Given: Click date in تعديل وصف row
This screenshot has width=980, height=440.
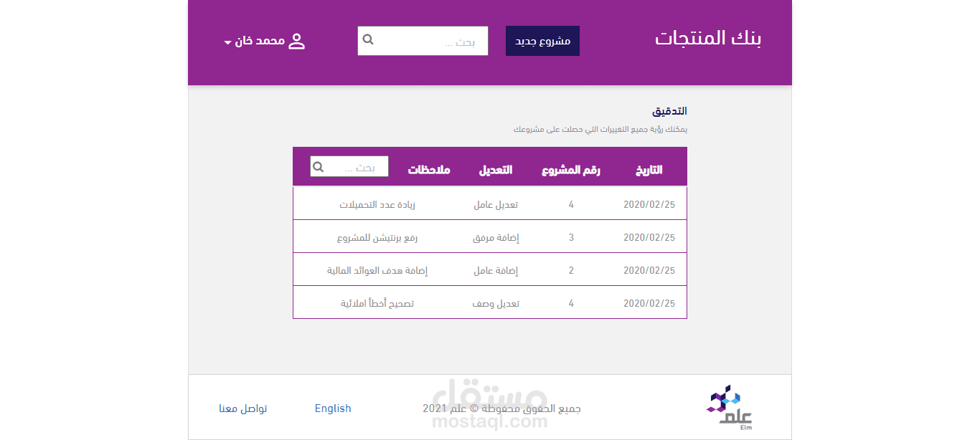Looking at the screenshot, I should coord(649,303).
